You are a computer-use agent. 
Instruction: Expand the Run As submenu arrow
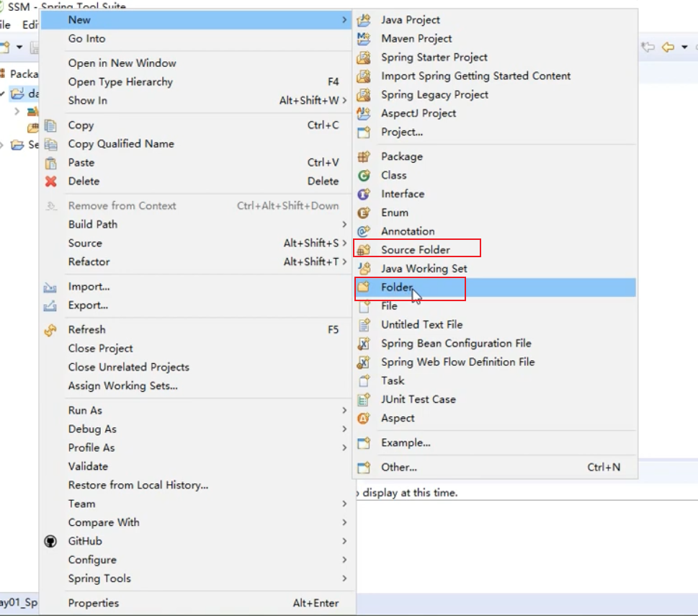tap(344, 411)
